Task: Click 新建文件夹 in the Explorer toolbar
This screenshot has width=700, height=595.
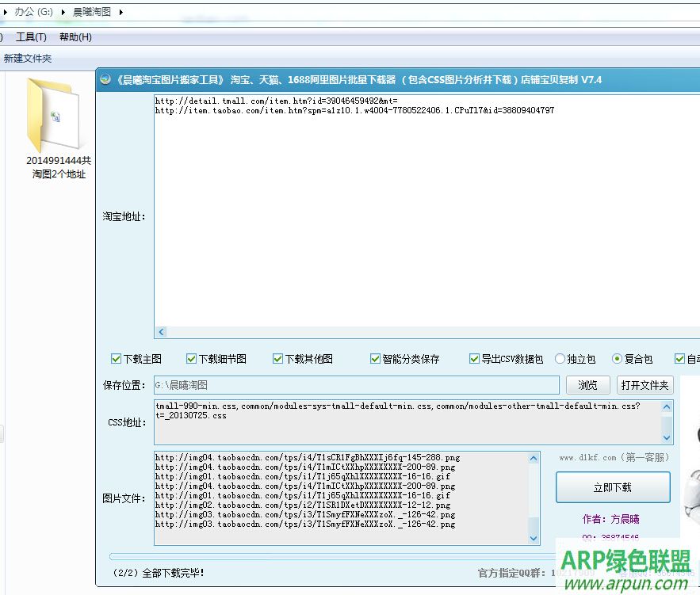Action: 28,59
